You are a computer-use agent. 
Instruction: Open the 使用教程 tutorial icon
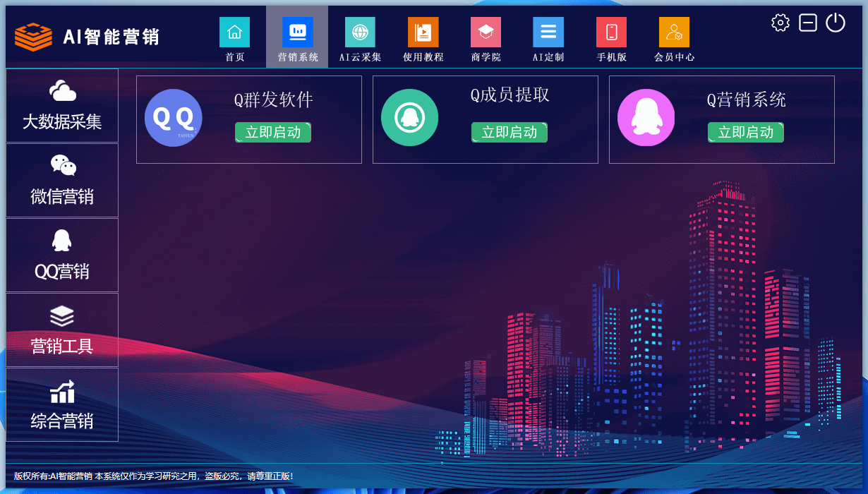(x=423, y=32)
